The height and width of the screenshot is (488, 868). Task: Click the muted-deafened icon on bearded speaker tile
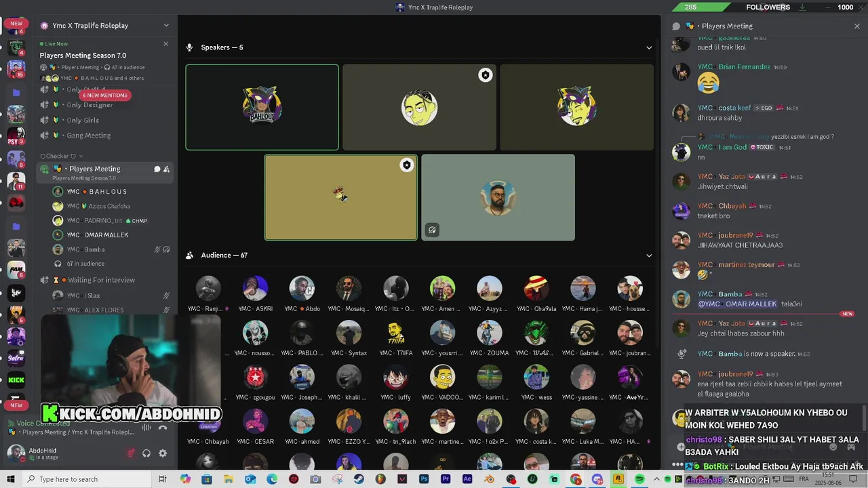(x=431, y=230)
